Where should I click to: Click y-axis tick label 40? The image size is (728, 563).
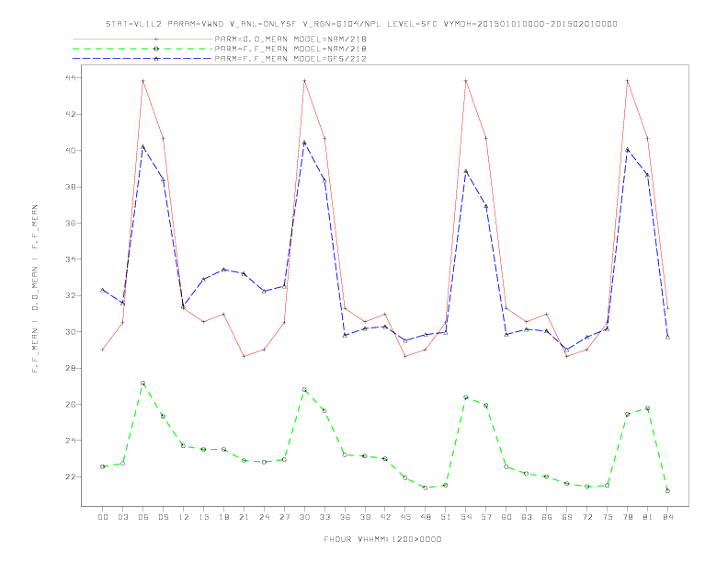click(x=70, y=151)
